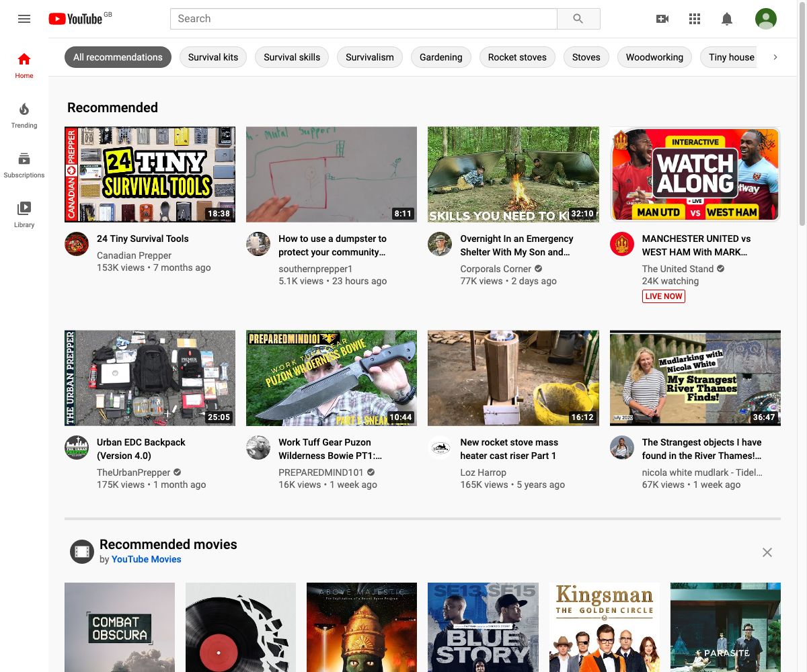Image resolution: width=807 pixels, height=672 pixels.
Task: Select the All recommendations chip
Action: [118, 57]
